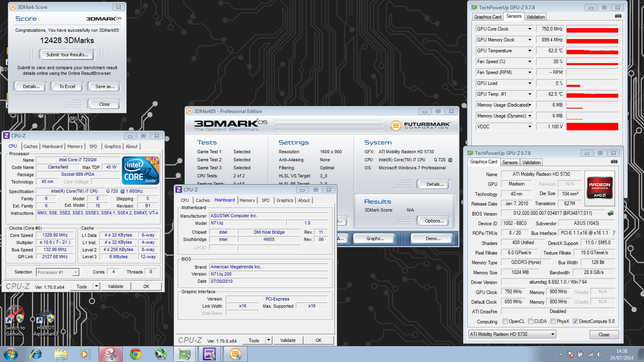Switch to GPU-Z taskbar button
The height and width of the screenshot is (362, 644).
185,354
